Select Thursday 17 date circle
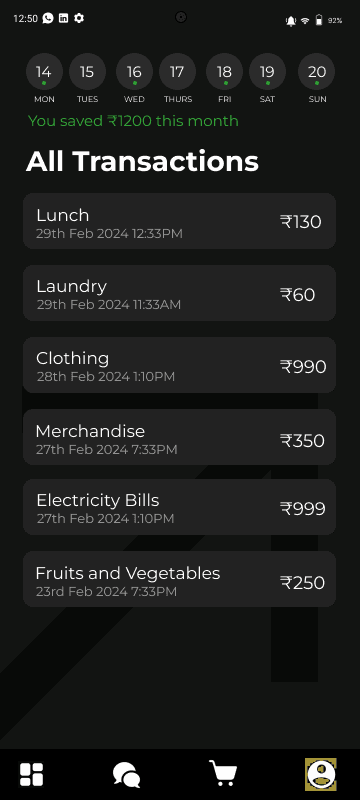This screenshot has width=360, height=800. tap(177, 72)
